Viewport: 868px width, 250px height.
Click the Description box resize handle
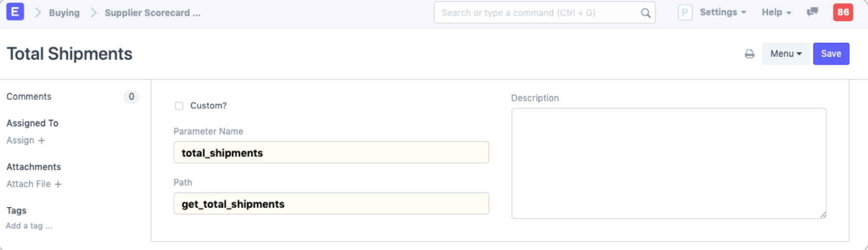(x=823, y=215)
